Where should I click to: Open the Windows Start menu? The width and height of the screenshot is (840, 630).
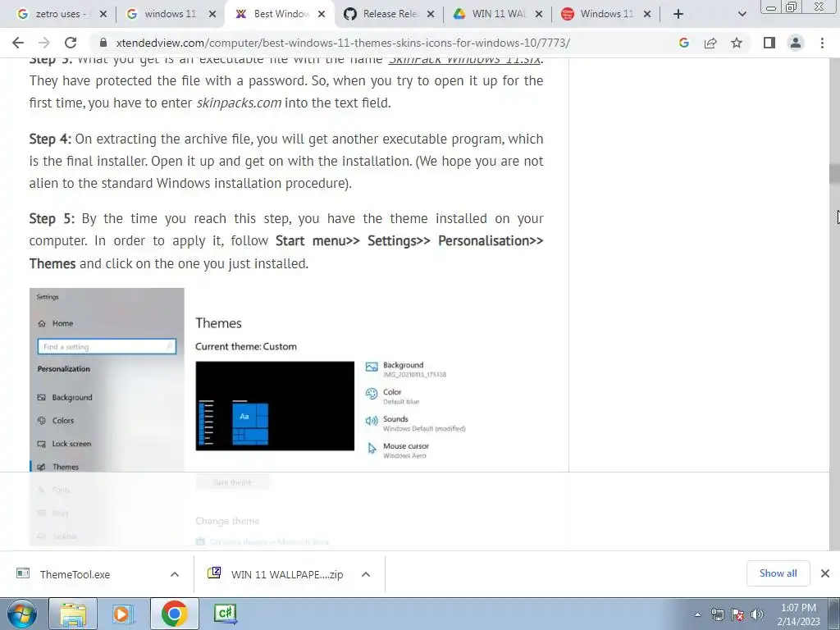pyautogui.click(x=21, y=614)
